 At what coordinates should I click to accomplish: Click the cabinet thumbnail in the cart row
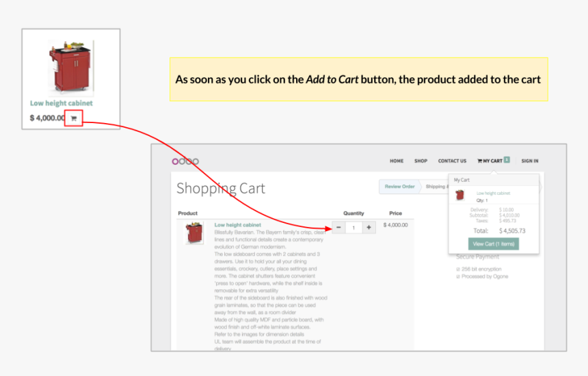(x=194, y=233)
